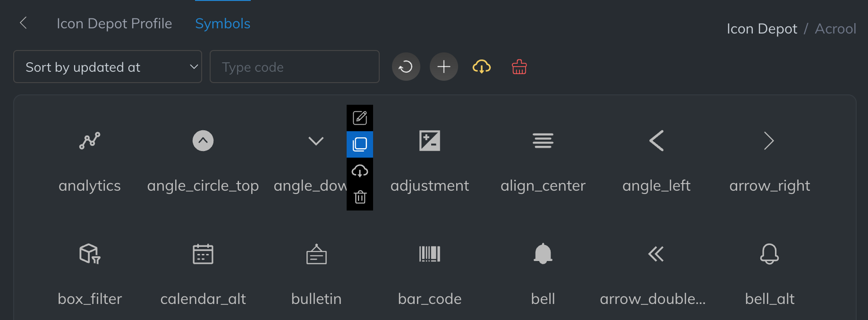Click the yellow cloud download icon
This screenshot has width=868, height=320.
(481, 67)
